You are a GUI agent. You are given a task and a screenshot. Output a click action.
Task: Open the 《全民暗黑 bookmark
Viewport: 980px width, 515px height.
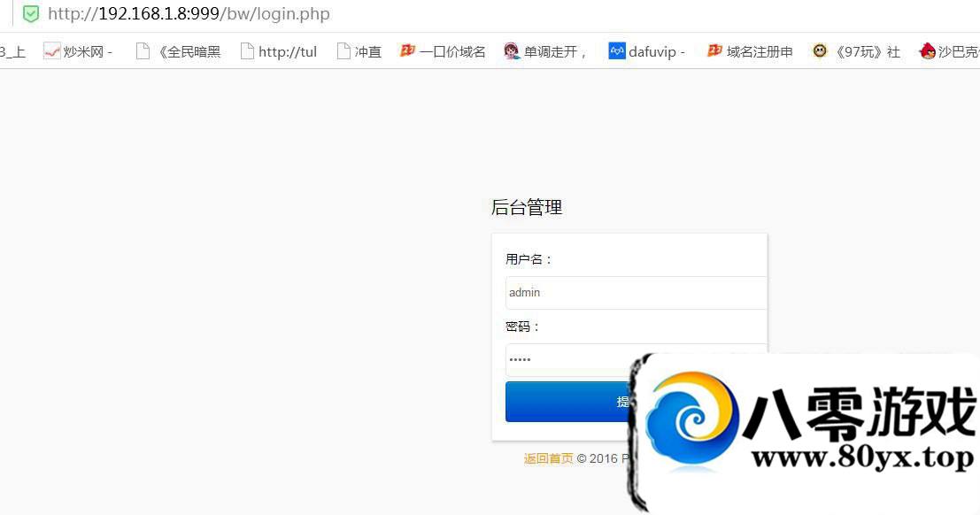click(178, 51)
